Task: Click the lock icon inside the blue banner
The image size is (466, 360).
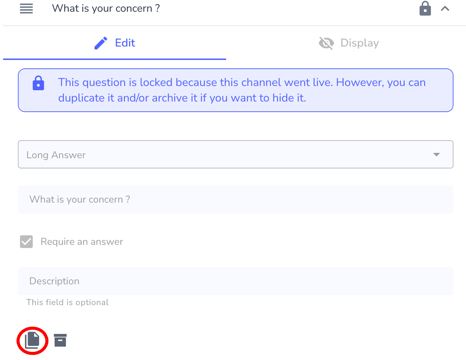Action: tap(38, 83)
